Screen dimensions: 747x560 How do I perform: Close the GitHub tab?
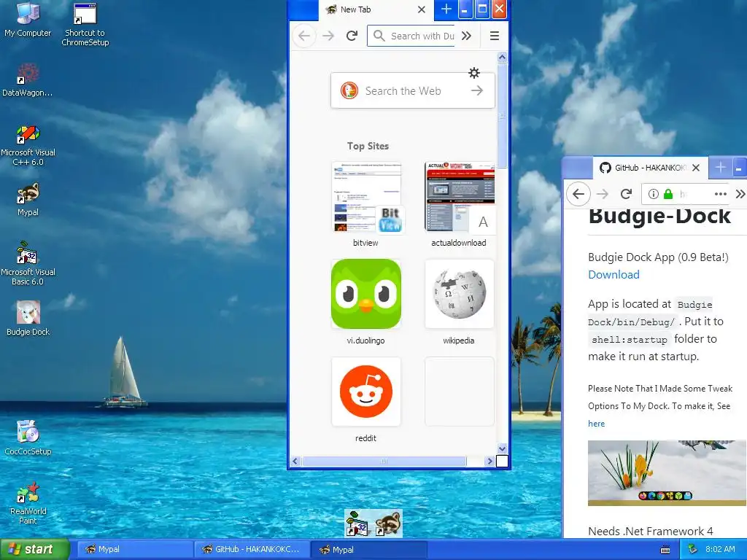pos(696,168)
